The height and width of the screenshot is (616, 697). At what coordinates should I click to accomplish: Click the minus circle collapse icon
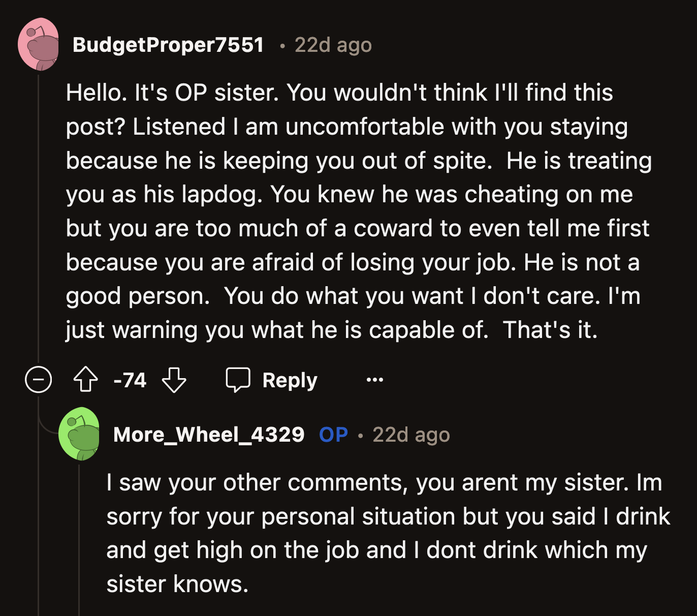(x=39, y=380)
